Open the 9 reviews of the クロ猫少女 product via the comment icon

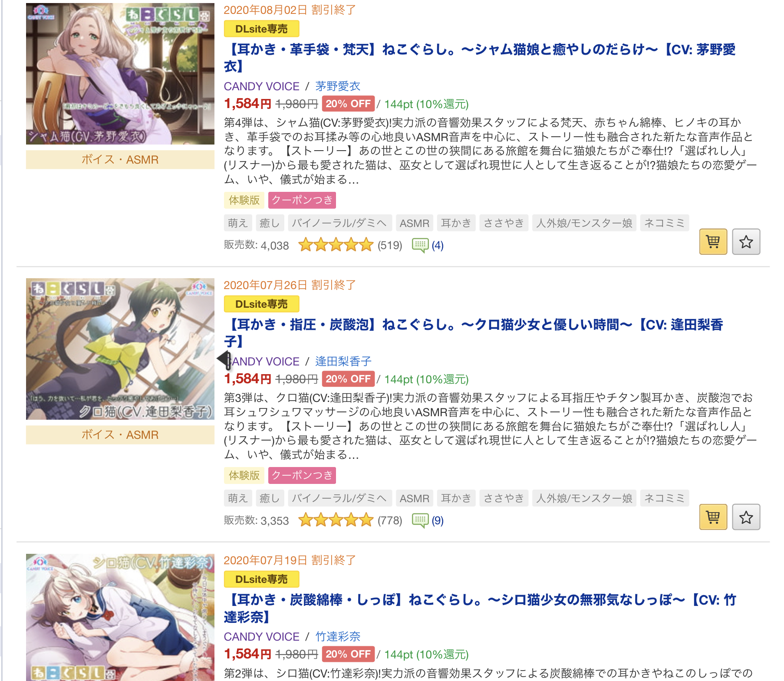pos(428,520)
